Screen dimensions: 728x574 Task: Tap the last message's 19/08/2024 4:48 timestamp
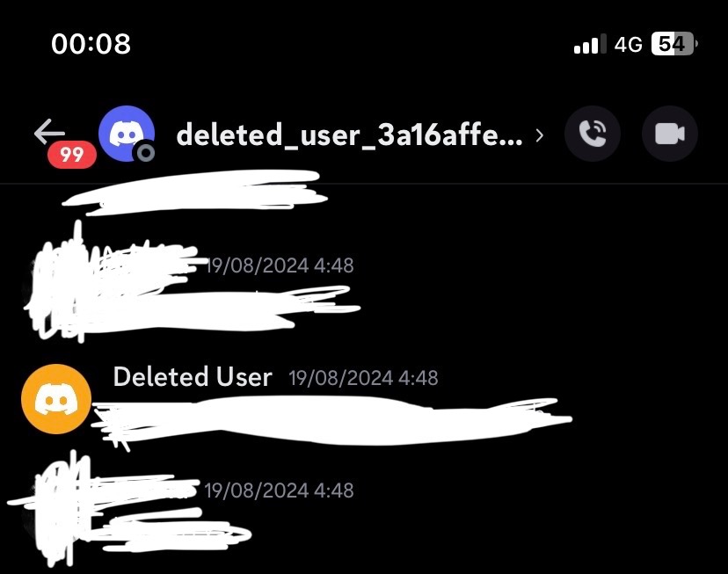279,490
